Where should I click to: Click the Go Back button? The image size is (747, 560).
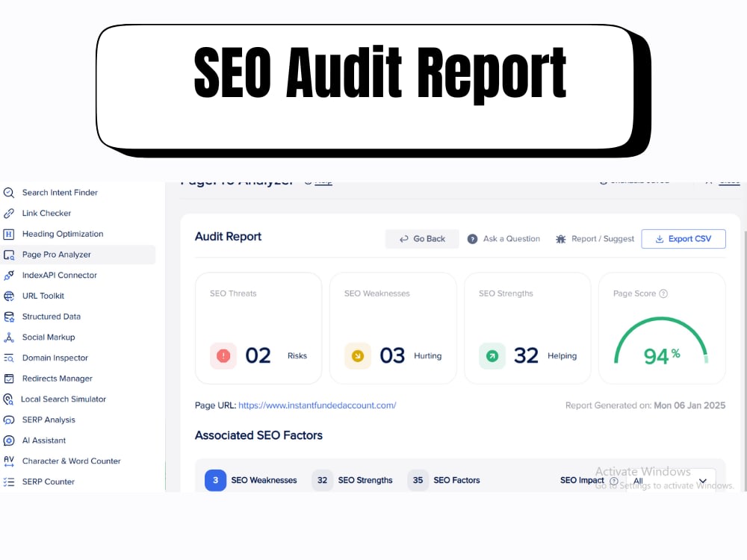point(422,239)
